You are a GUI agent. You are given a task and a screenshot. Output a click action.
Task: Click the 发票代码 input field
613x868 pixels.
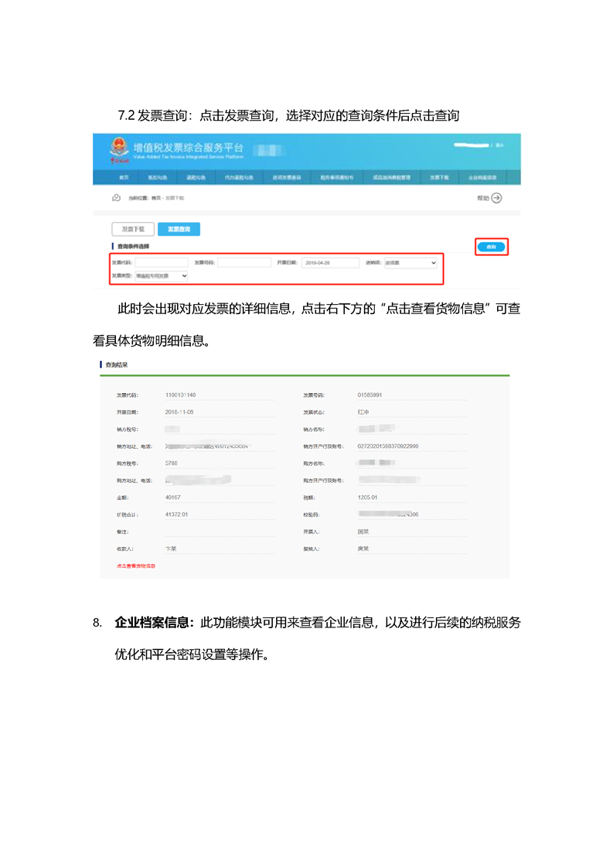[x=162, y=262]
